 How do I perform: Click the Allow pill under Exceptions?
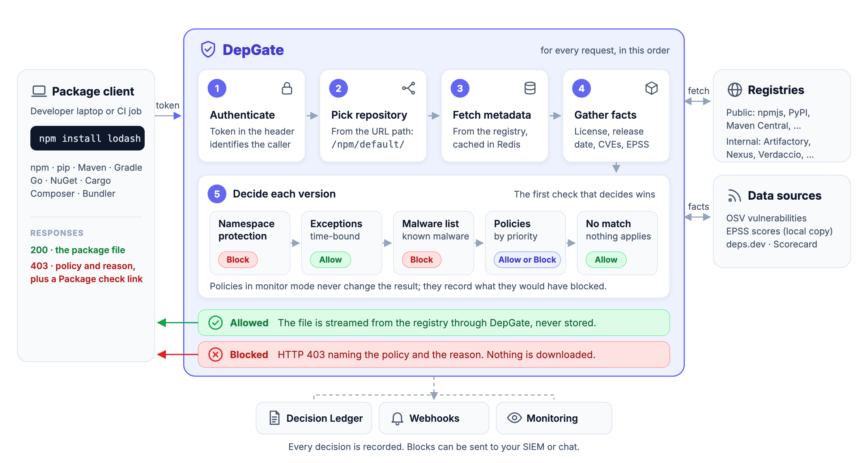(x=331, y=260)
